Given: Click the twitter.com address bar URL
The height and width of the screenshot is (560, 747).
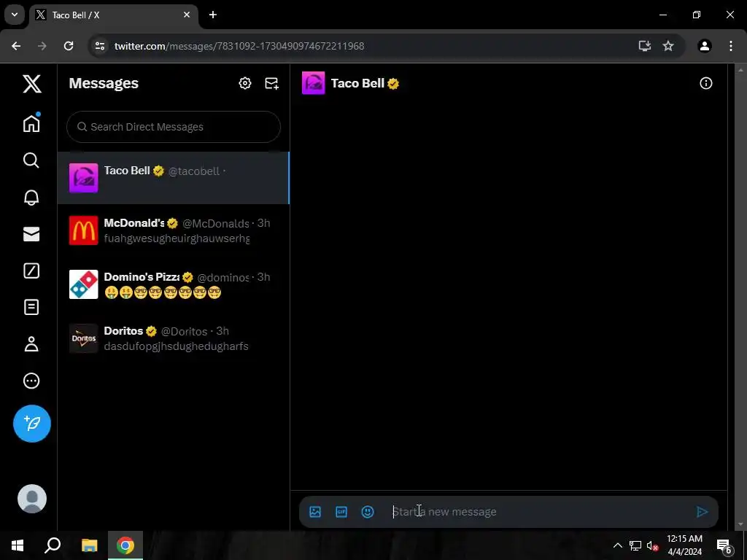Looking at the screenshot, I should 239,46.
